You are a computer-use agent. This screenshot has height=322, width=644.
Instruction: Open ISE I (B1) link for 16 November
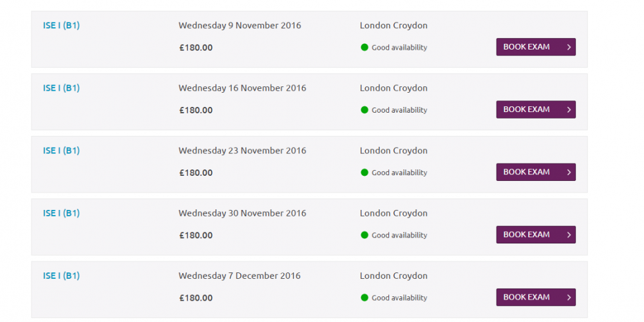coord(61,88)
